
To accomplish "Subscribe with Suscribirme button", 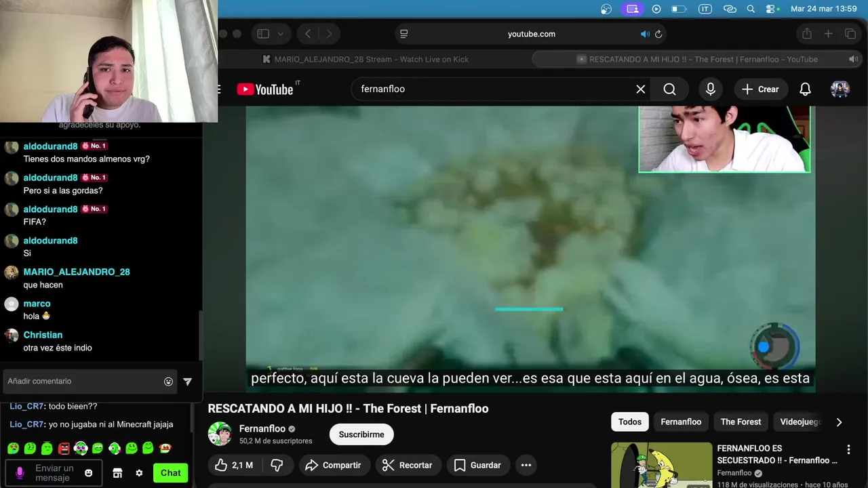I will coord(361,434).
